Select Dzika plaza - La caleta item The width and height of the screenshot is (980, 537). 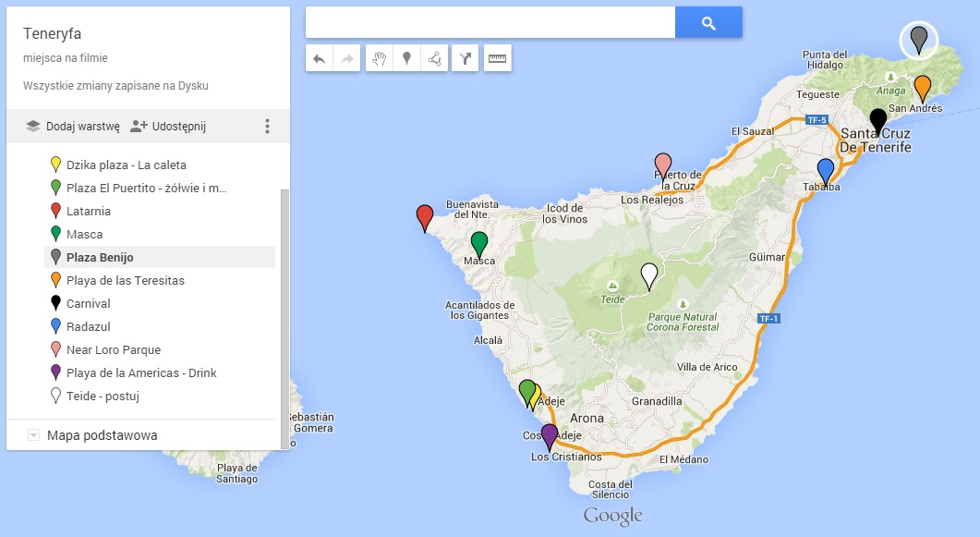tap(160, 165)
